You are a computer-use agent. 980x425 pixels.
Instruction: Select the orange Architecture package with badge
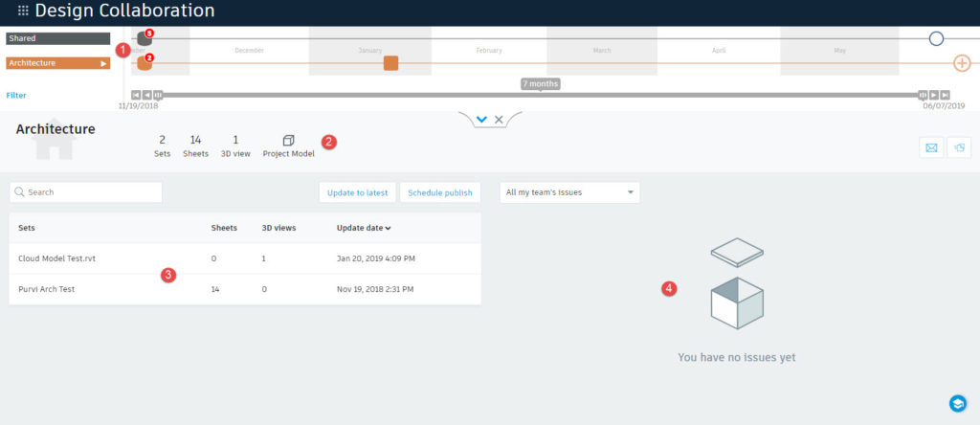click(x=145, y=63)
